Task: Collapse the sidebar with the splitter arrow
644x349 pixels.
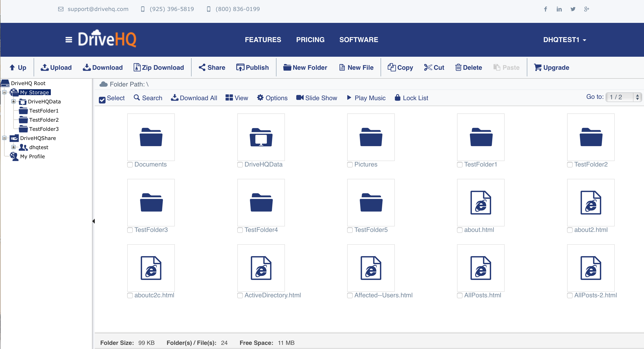Action: pos(94,221)
